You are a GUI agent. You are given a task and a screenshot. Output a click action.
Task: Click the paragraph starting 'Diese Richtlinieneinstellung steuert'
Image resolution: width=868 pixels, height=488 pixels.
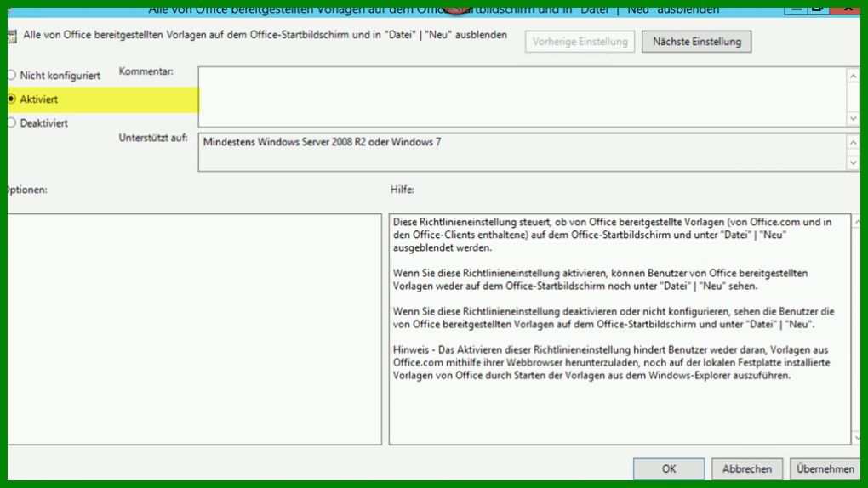(x=612, y=235)
